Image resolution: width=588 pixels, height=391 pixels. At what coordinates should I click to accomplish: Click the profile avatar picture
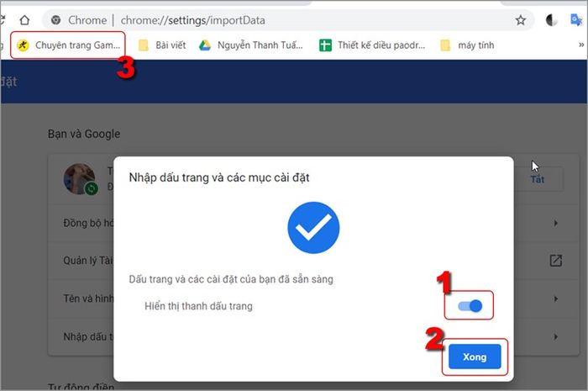[80, 179]
